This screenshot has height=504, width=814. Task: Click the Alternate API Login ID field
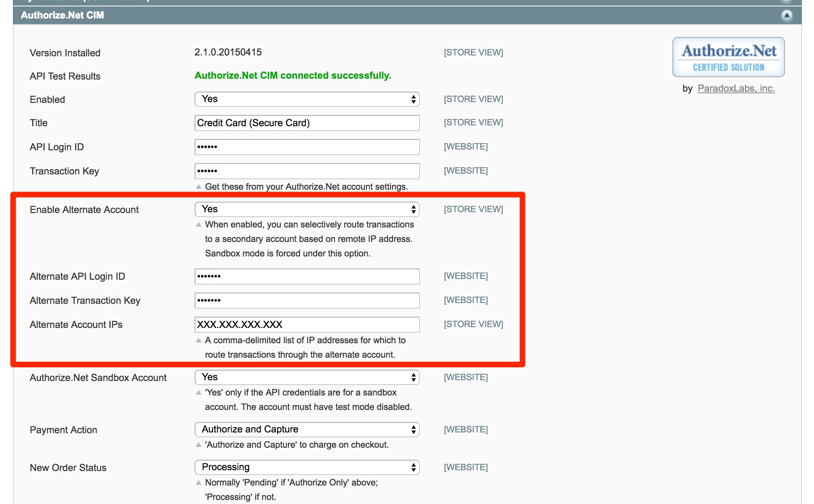(x=307, y=277)
